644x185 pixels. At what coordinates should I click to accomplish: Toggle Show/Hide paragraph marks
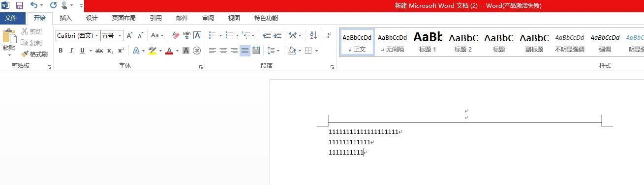(329, 35)
